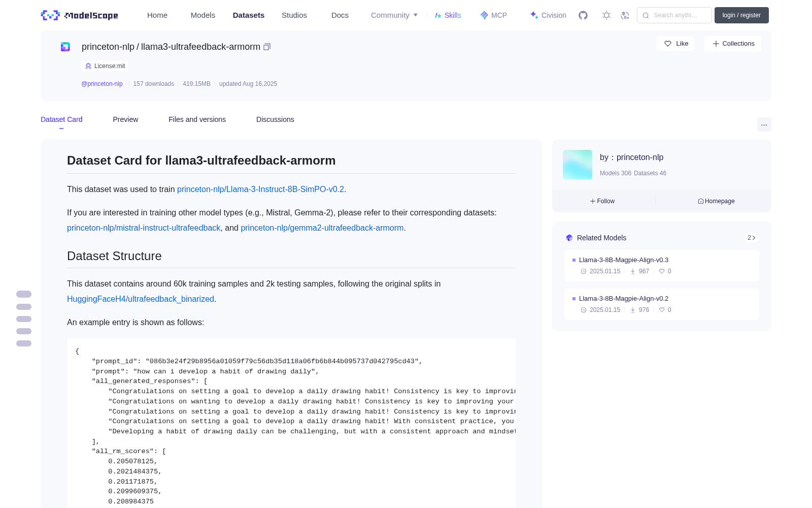Viewport: 812px width, 508px height.
Task: Open the three-dot more options menu
Action: 764,124
